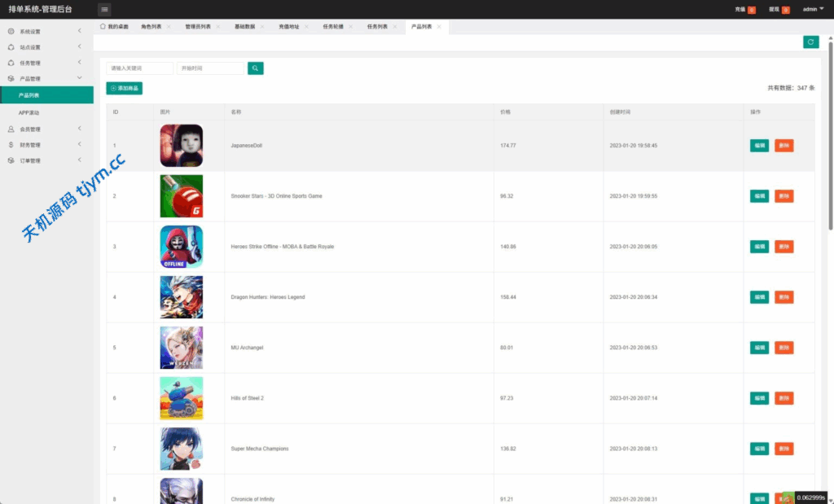Expand the 会员管理 sidebar section

click(x=45, y=129)
